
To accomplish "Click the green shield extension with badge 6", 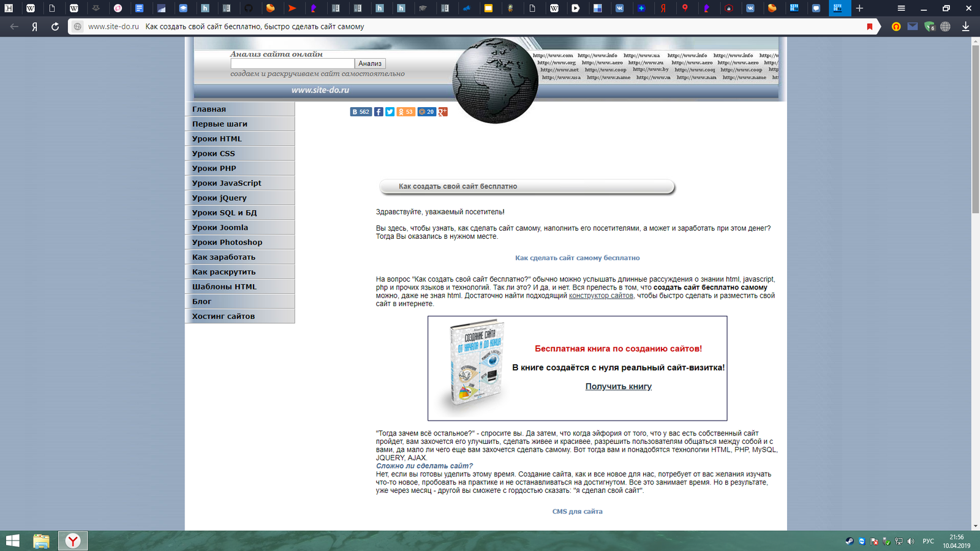I will (x=929, y=26).
